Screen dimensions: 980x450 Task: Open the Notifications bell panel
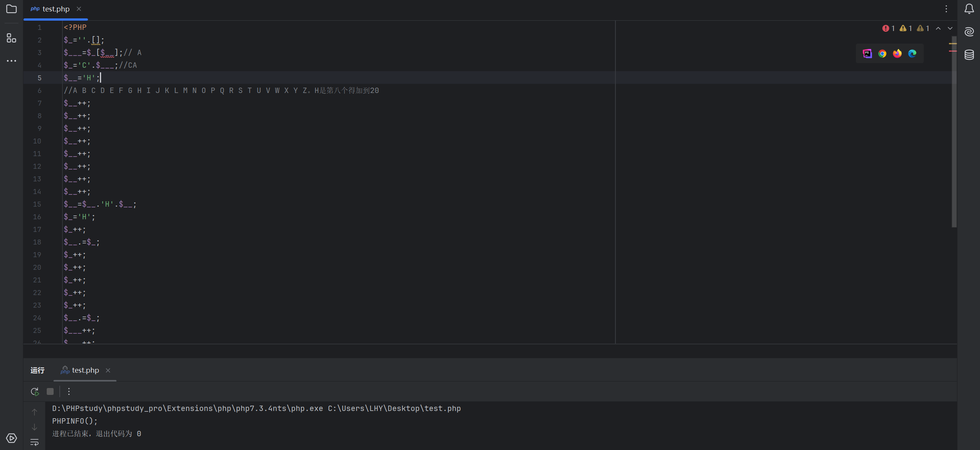(x=969, y=9)
